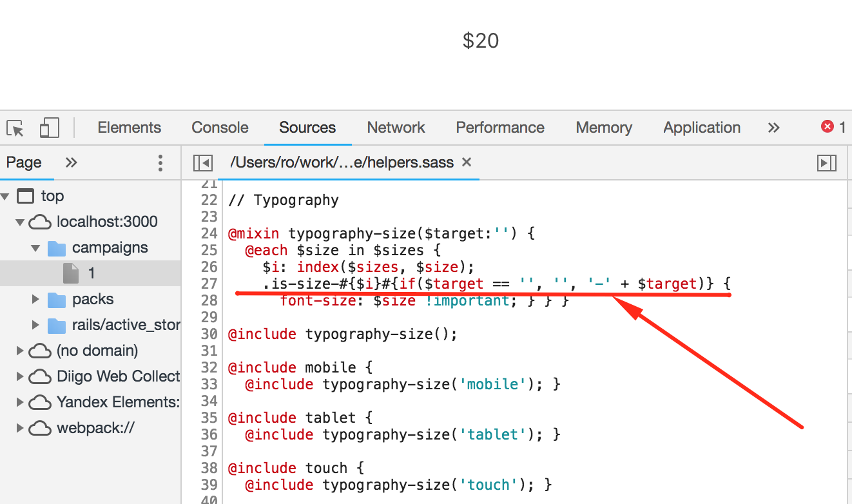
Task: Expand the (no domain) node
Action: pos(20,351)
